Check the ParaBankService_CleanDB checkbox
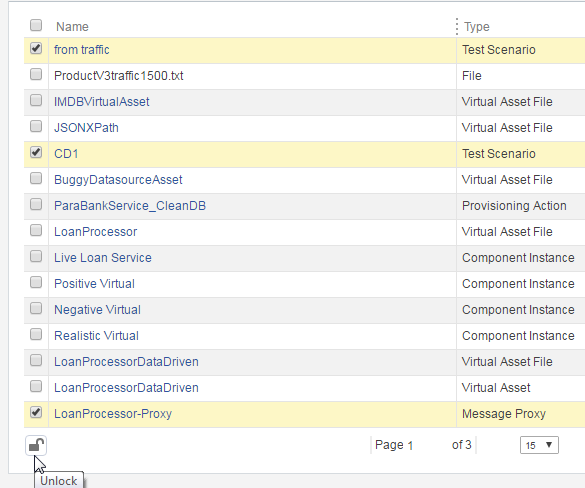585x488 pixels. pos(36,204)
